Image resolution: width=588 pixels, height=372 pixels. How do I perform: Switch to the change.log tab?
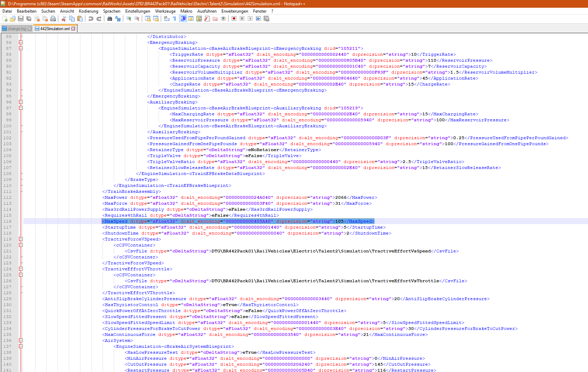coord(16,29)
